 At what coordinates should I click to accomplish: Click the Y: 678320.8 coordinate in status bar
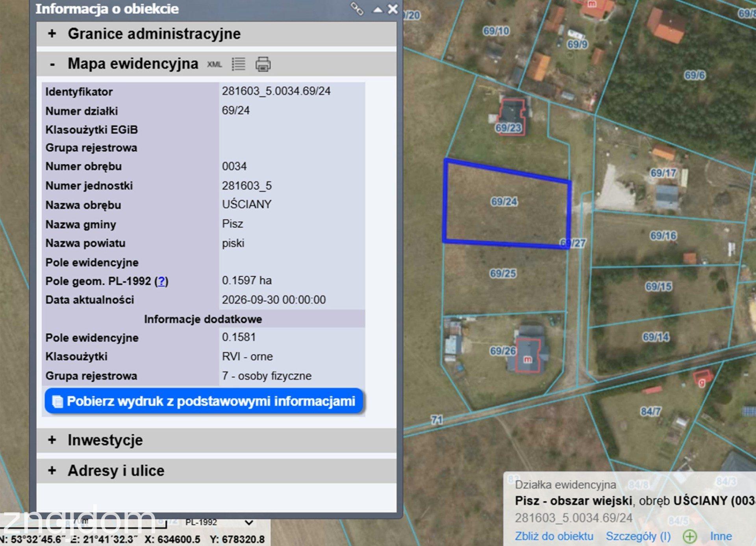tap(237, 539)
